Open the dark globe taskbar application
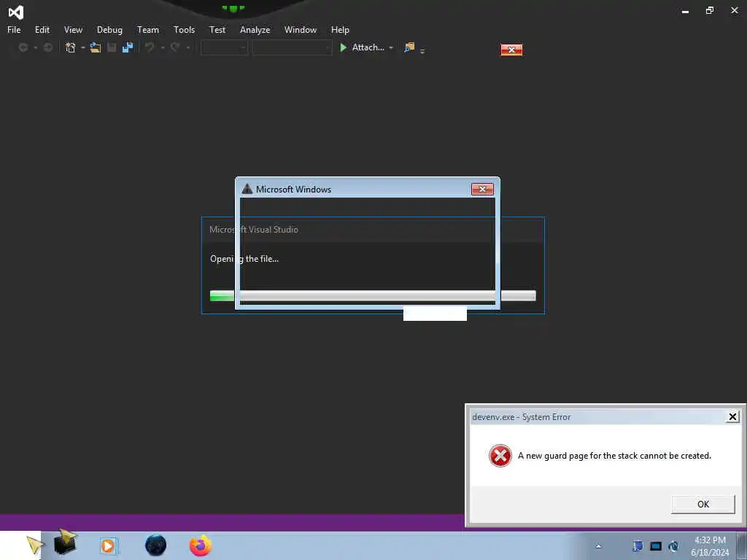747x560 pixels. 156,545
